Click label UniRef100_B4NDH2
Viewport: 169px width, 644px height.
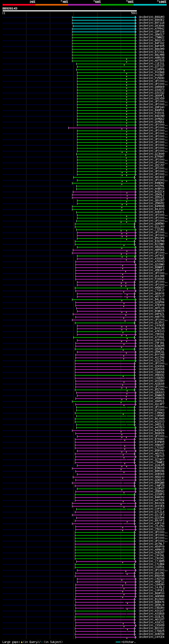point(152,183)
